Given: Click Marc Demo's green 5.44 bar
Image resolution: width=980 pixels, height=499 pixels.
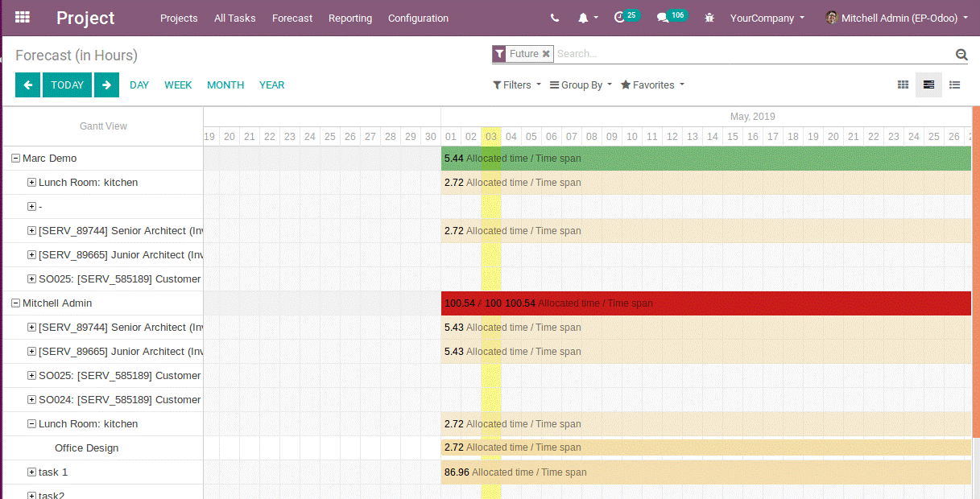Looking at the screenshot, I should (706, 159).
